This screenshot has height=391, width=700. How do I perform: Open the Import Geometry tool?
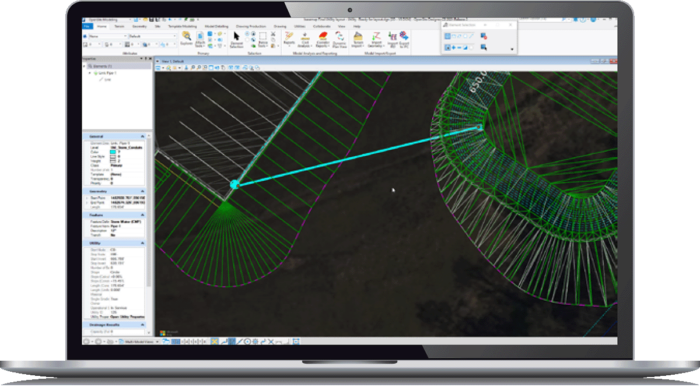click(x=376, y=40)
